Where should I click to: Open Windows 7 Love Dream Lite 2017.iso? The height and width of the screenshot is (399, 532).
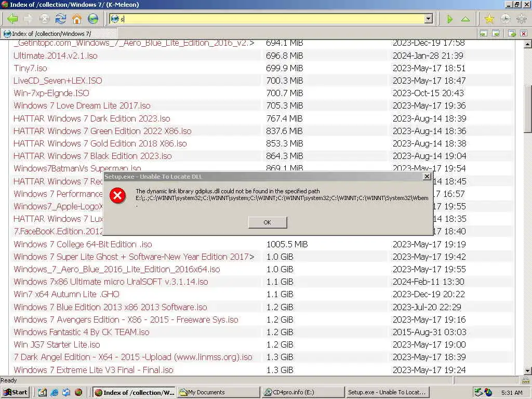pyautogui.click(x=82, y=106)
